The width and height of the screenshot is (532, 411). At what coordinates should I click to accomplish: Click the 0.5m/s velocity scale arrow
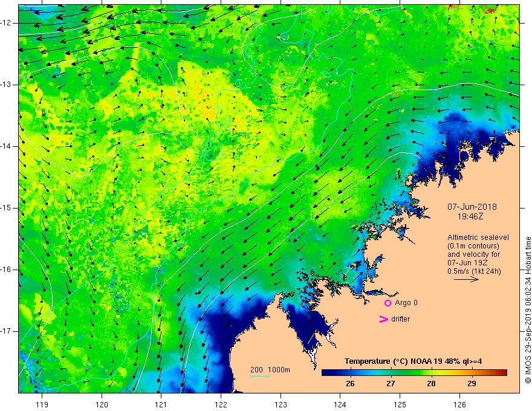pyautogui.click(x=466, y=279)
